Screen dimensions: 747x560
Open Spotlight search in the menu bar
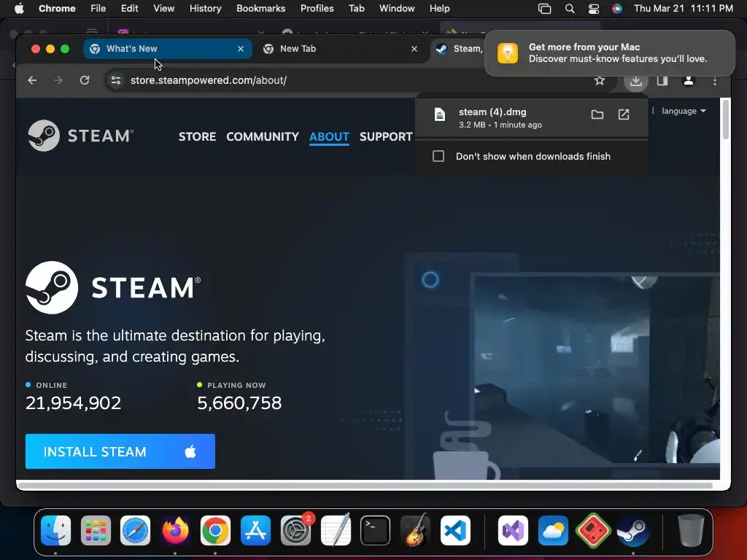(x=569, y=9)
